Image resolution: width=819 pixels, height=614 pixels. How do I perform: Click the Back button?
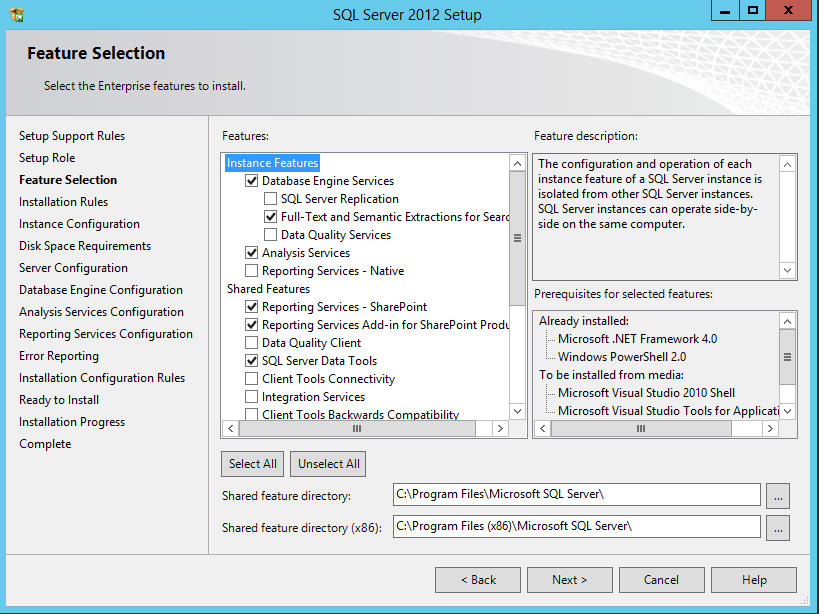click(478, 580)
